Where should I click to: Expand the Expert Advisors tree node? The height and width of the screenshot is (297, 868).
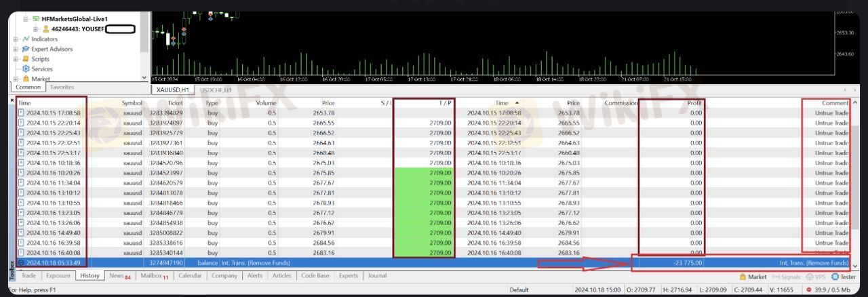coord(16,49)
